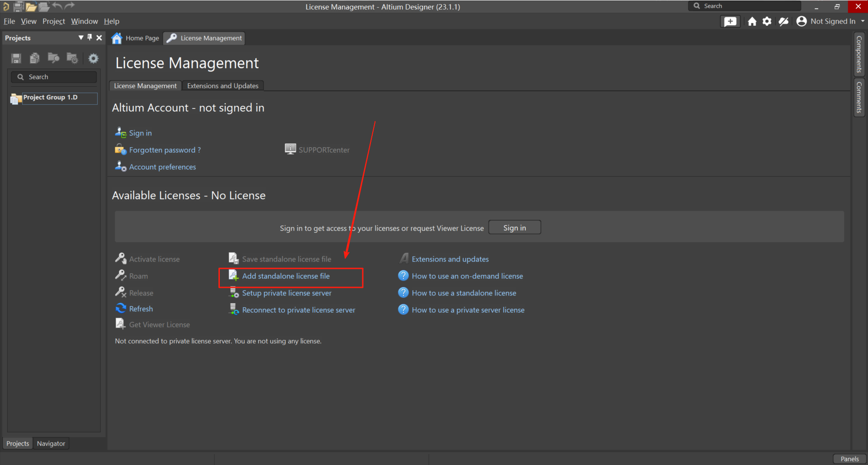Click the user avatar icon
This screenshot has width=868, height=465.
(x=802, y=21)
